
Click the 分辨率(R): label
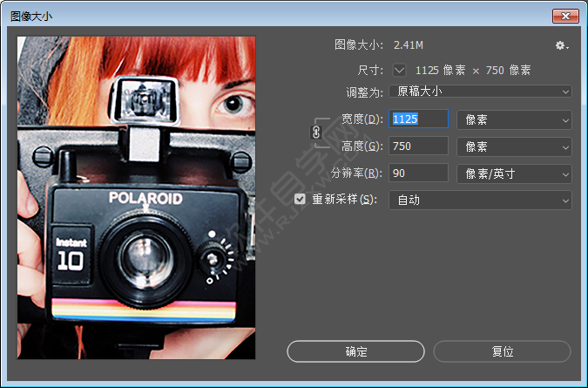point(356,173)
